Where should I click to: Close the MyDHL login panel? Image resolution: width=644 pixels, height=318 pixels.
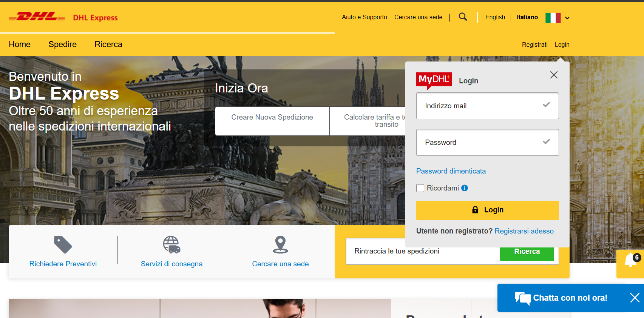click(554, 75)
